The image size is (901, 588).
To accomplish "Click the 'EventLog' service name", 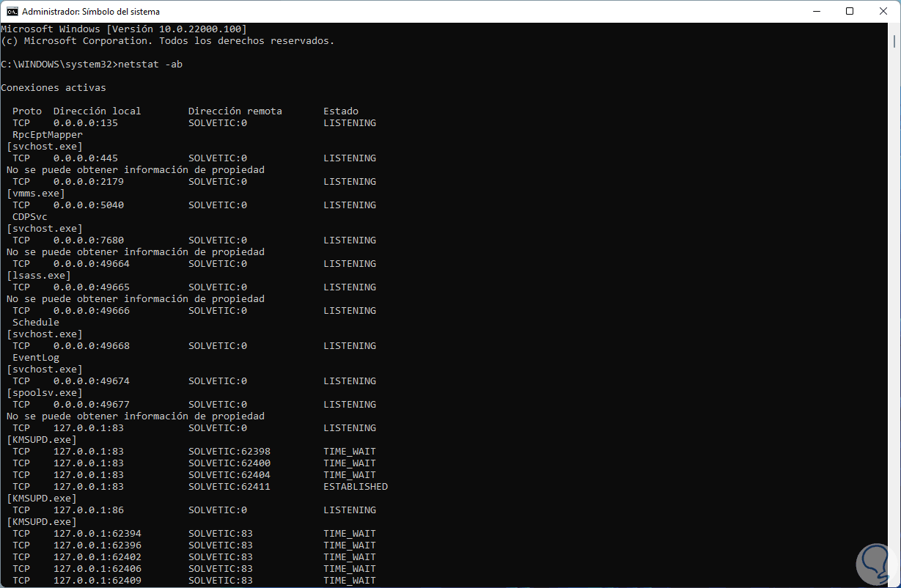I will (x=36, y=358).
